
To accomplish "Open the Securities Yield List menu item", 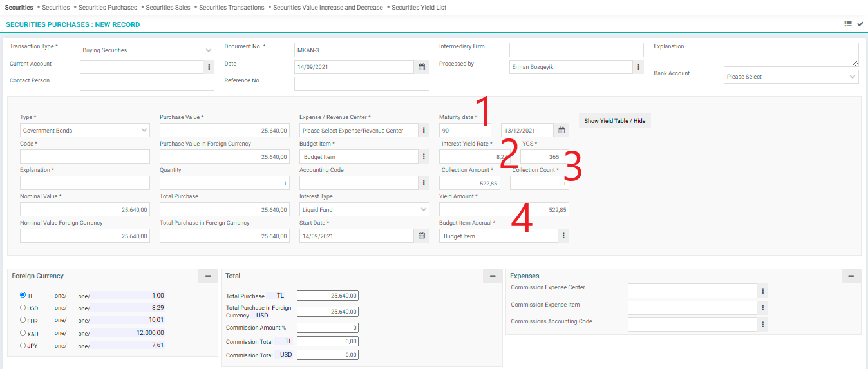I will click(419, 8).
